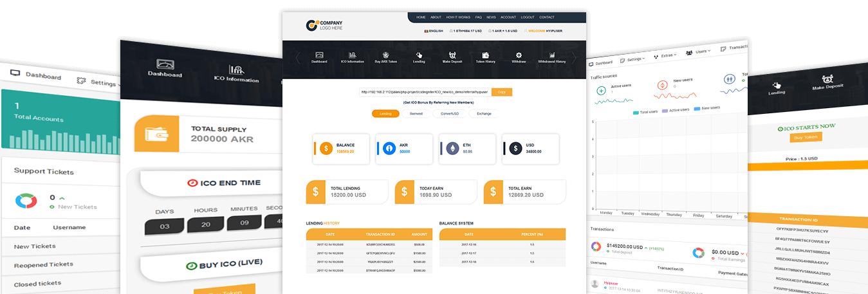This screenshot has width=868, height=294.
Task: Click the orange Balance dollar icon
Action: 326,149
